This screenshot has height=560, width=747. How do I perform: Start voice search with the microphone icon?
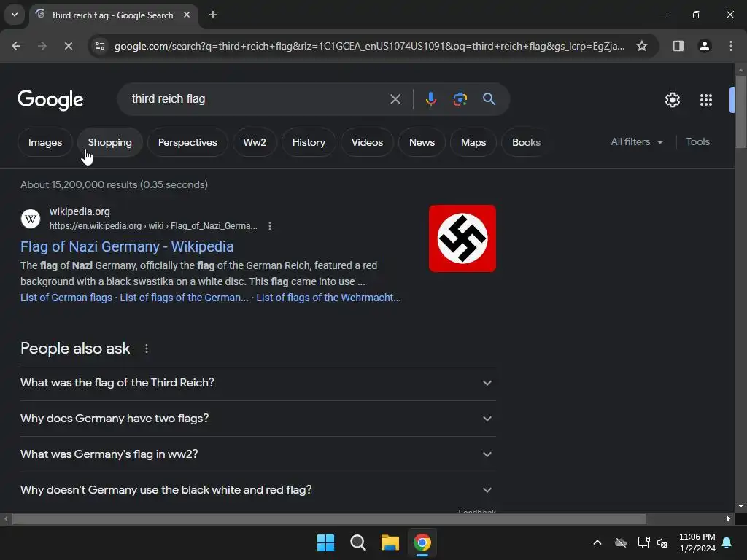coord(430,99)
